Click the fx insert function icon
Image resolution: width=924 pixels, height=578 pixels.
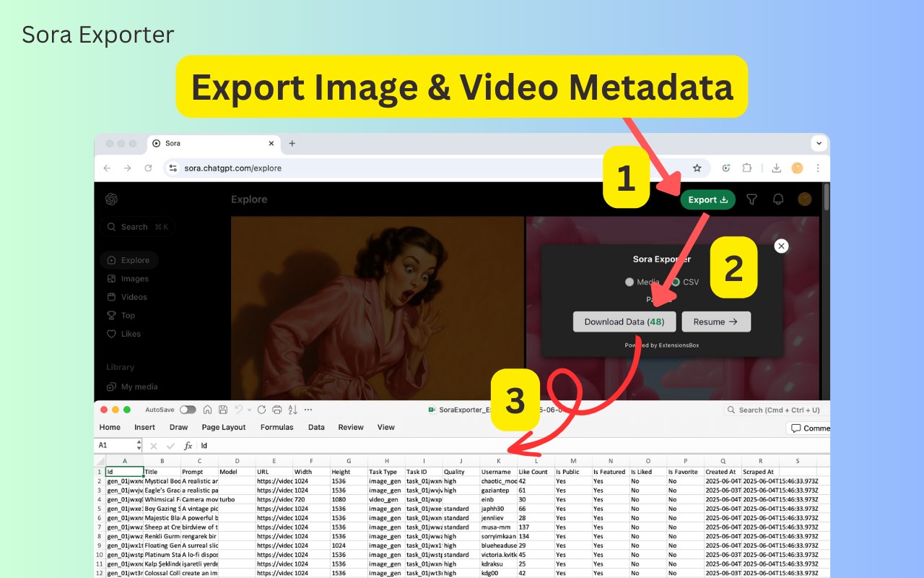188,446
